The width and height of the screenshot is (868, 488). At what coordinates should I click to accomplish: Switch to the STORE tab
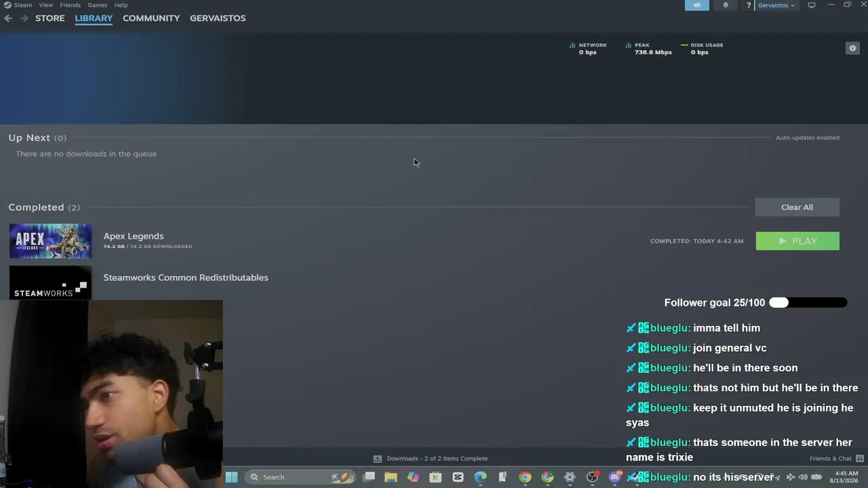click(x=50, y=18)
